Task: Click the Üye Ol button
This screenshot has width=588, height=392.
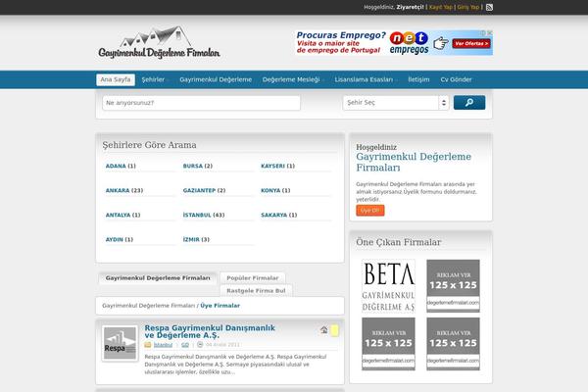Action: point(370,211)
